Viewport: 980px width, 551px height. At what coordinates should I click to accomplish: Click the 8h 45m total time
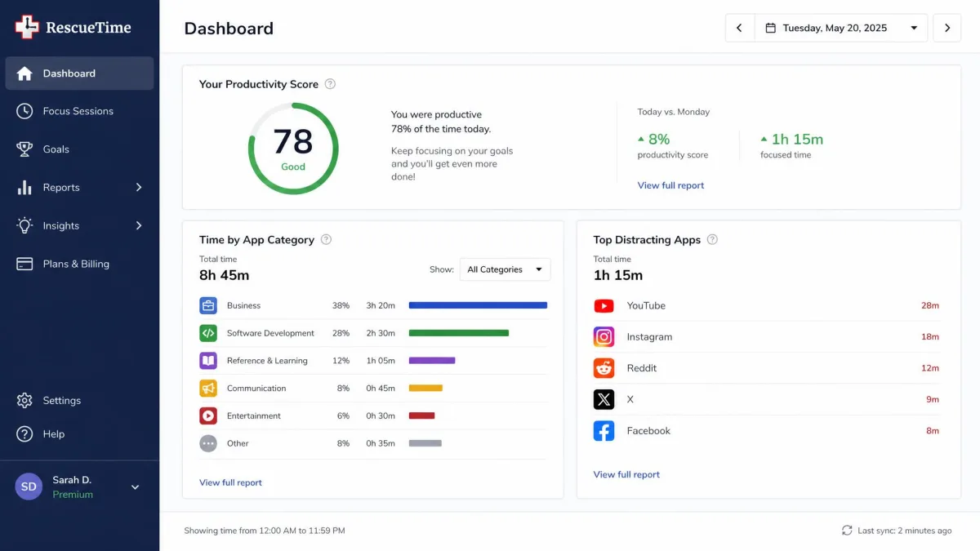tap(224, 275)
